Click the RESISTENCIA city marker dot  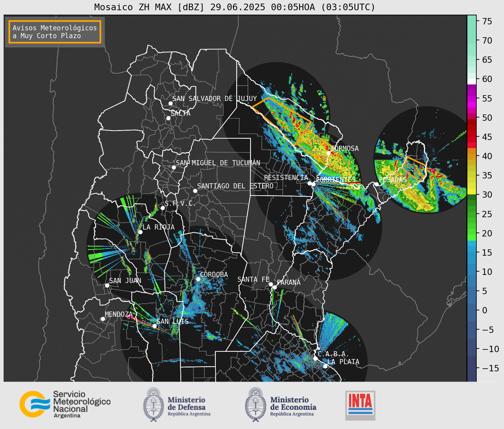coord(310,183)
